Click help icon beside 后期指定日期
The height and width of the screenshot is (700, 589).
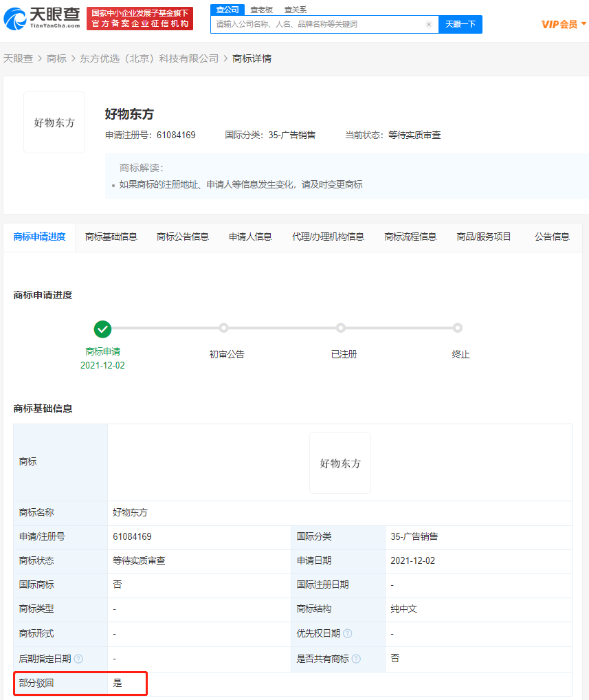pos(78,659)
